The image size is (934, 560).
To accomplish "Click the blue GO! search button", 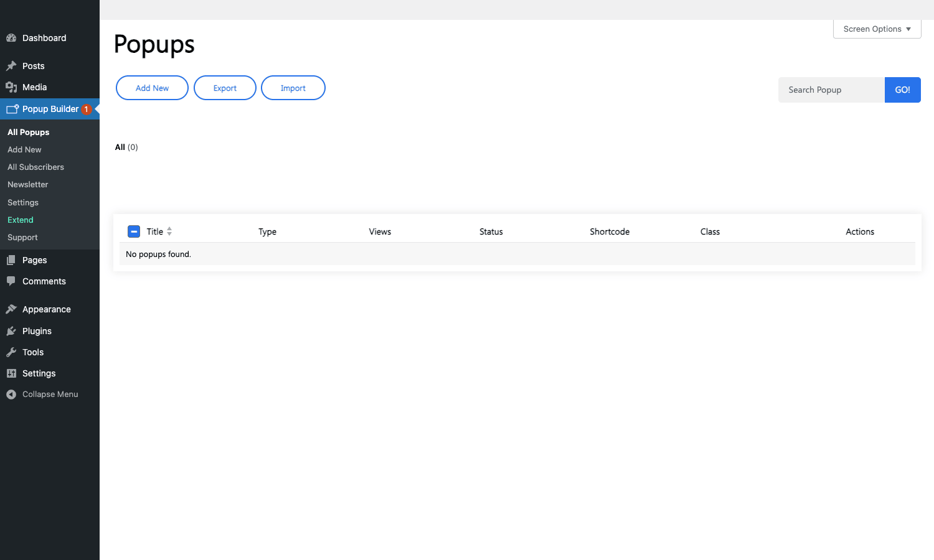I will coord(902,90).
